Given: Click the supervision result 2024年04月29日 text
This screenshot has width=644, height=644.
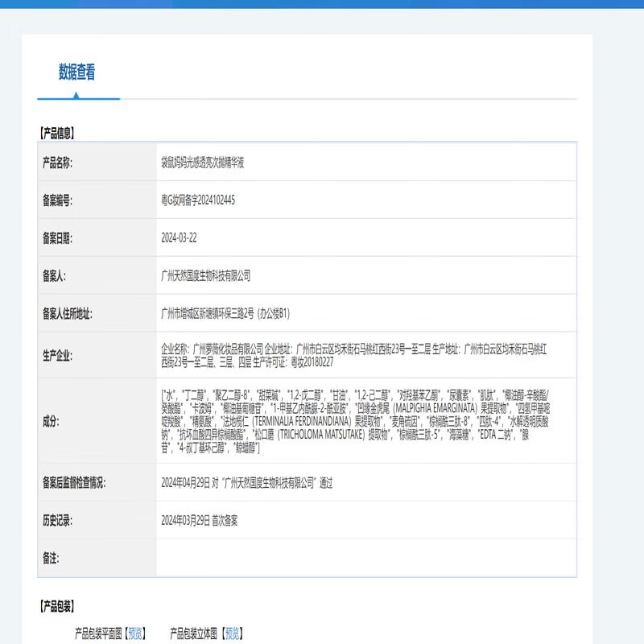Looking at the screenshot, I should [x=247, y=483].
